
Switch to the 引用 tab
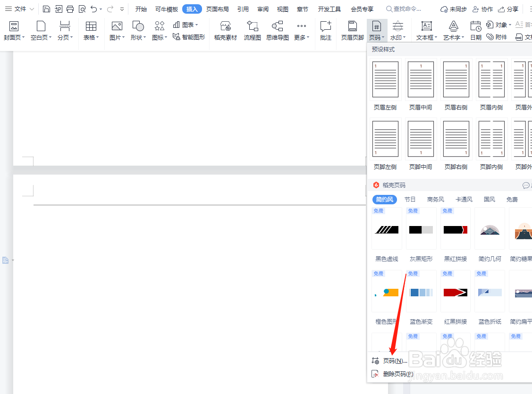[243, 9]
